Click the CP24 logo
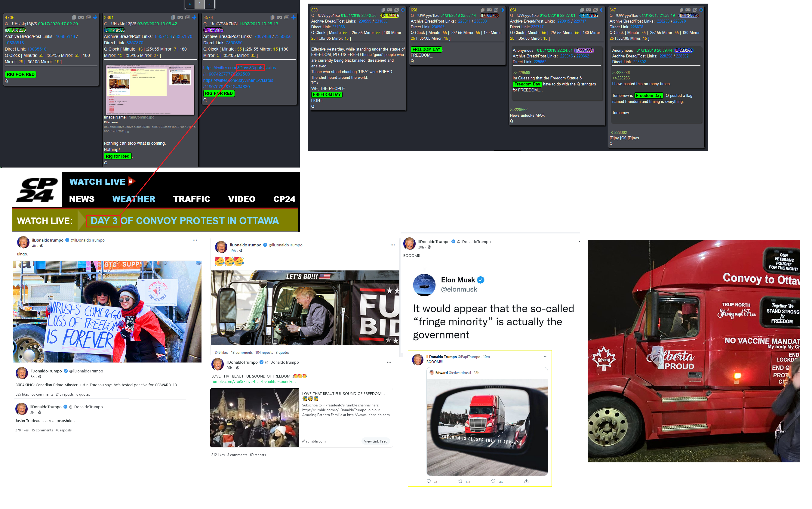812x509 pixels. pyautogui.click(x=37, y=190)
